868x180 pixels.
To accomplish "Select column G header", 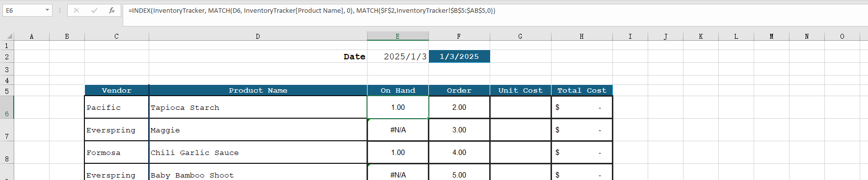I will point(520,36).
